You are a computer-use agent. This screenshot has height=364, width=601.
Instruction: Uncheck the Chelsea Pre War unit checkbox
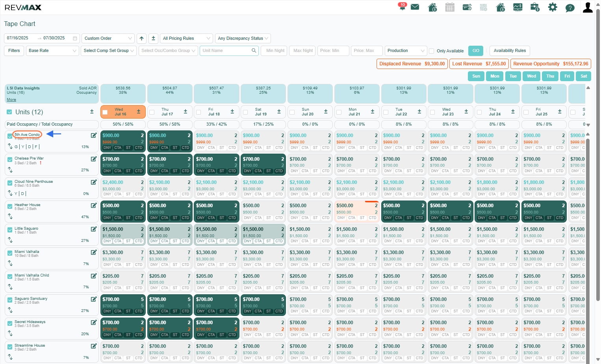10,160
